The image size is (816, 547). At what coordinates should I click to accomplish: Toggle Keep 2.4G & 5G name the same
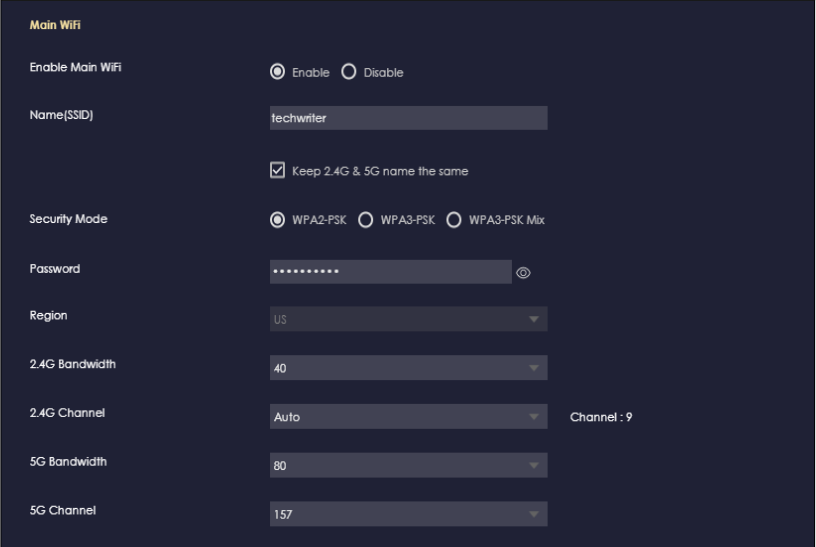(x=278, y=171)
